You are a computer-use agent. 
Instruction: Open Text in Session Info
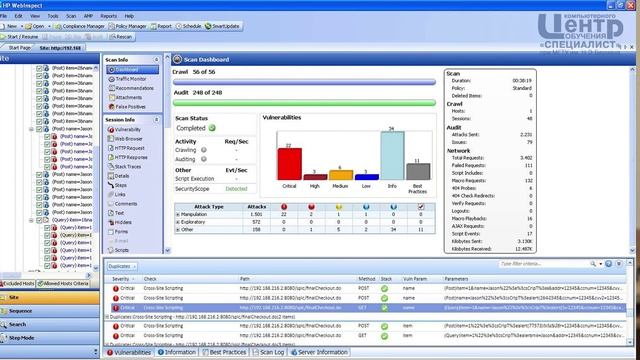click(116, 213)
